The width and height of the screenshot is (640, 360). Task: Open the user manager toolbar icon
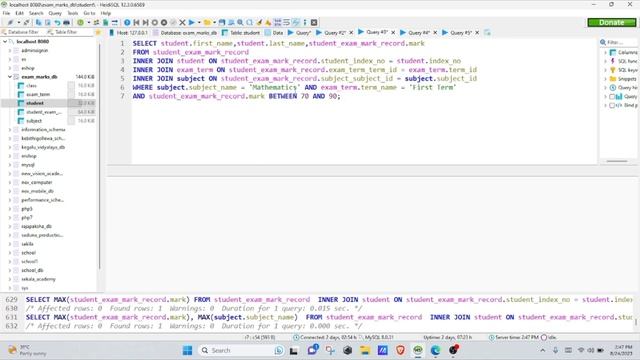coord(96,22)
